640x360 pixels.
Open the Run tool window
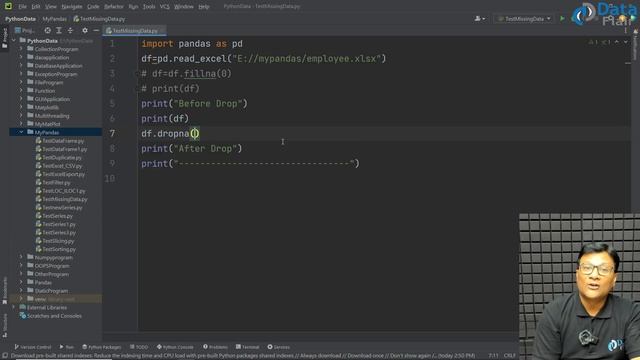67,347
